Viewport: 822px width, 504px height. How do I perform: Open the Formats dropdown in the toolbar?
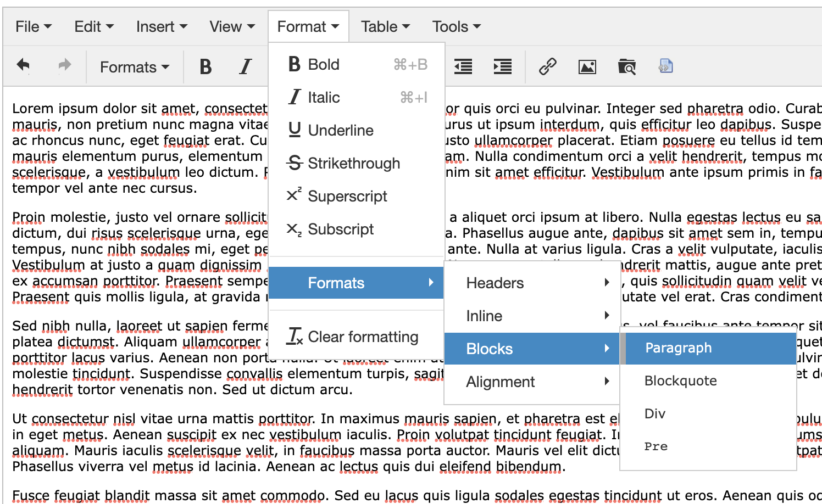134,67
